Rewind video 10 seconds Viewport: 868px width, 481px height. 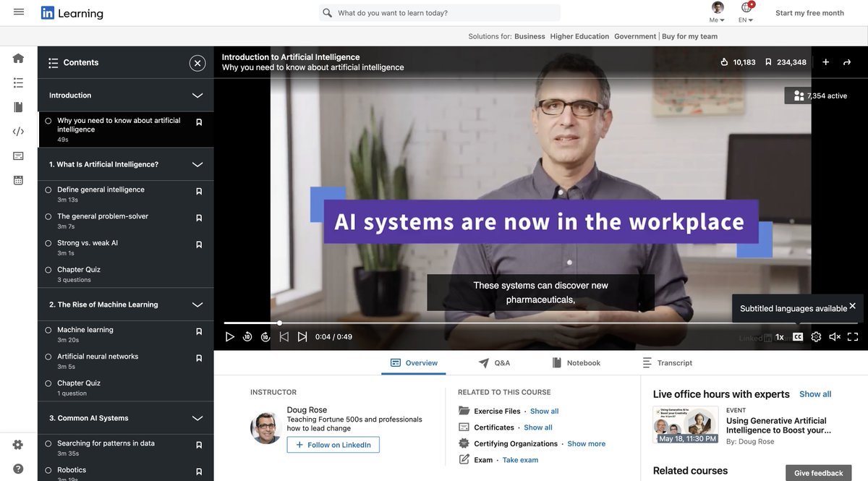[247, 336]
